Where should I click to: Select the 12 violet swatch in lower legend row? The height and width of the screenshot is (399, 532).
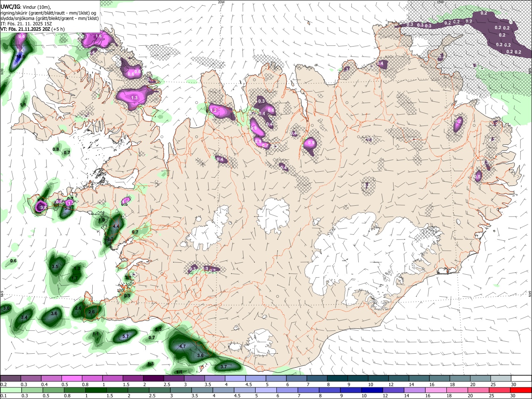pyautogui.click(x=394, y=390)
